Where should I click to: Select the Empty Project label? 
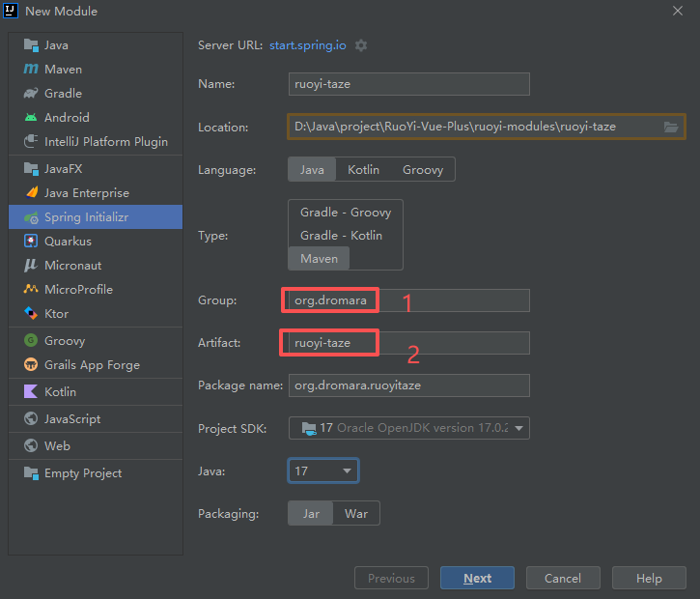click(x=83, y=473)
